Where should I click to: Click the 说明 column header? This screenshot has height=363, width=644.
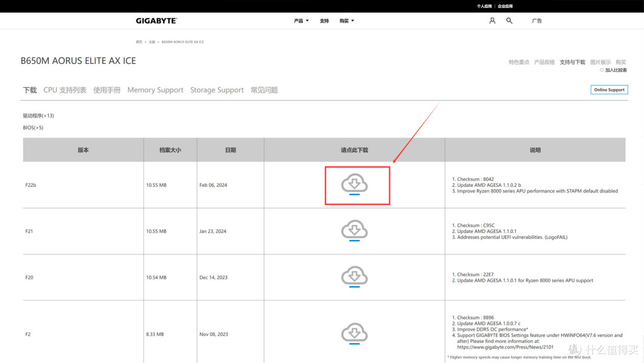(535, 150)
